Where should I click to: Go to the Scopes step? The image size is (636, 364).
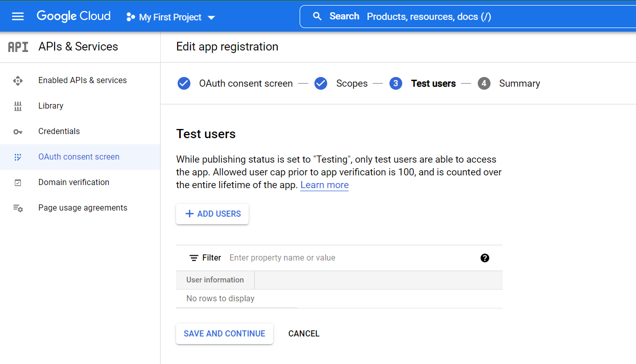(x=351, y=84)
